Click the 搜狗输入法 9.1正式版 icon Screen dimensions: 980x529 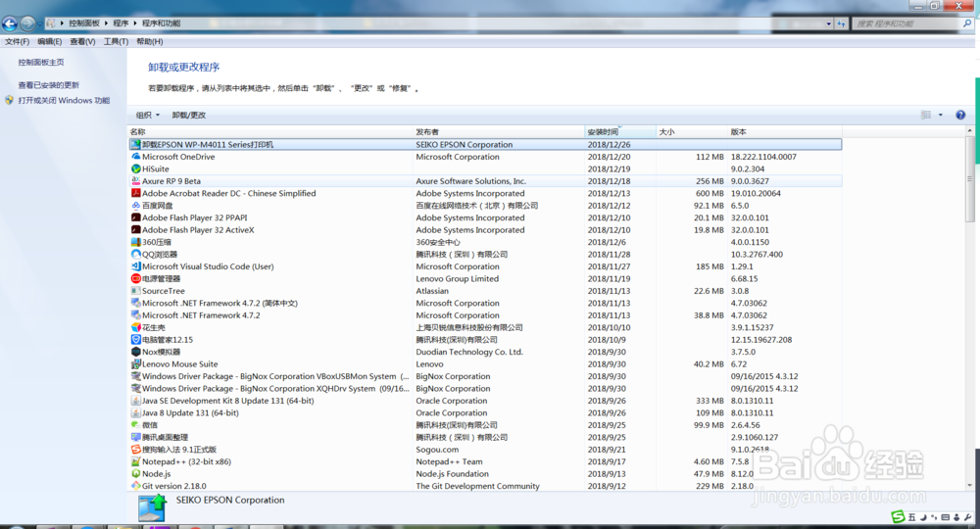coord(135,449)
